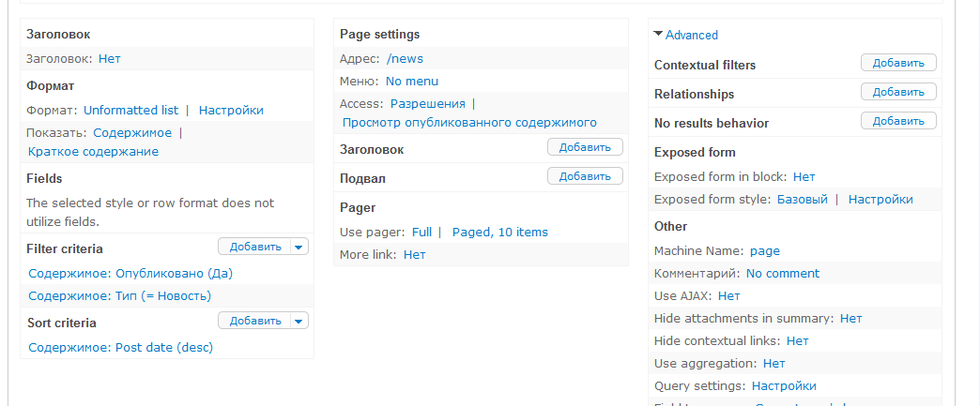Edit the Machine Name page link
The image size is (980, 406).
point(764,250)
